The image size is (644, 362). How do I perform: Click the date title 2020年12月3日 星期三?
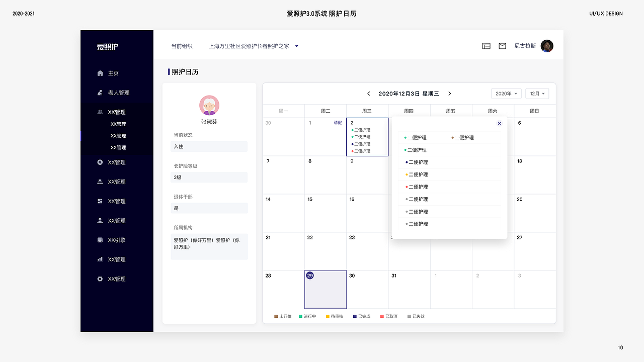pos(409,94)
